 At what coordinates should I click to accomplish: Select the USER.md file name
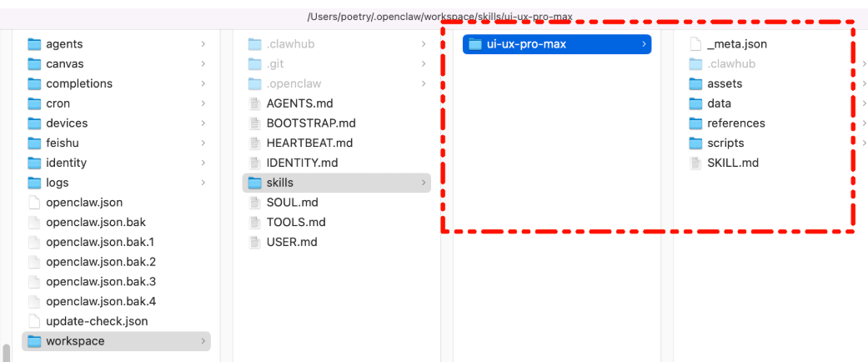click(x=293, y=243)
